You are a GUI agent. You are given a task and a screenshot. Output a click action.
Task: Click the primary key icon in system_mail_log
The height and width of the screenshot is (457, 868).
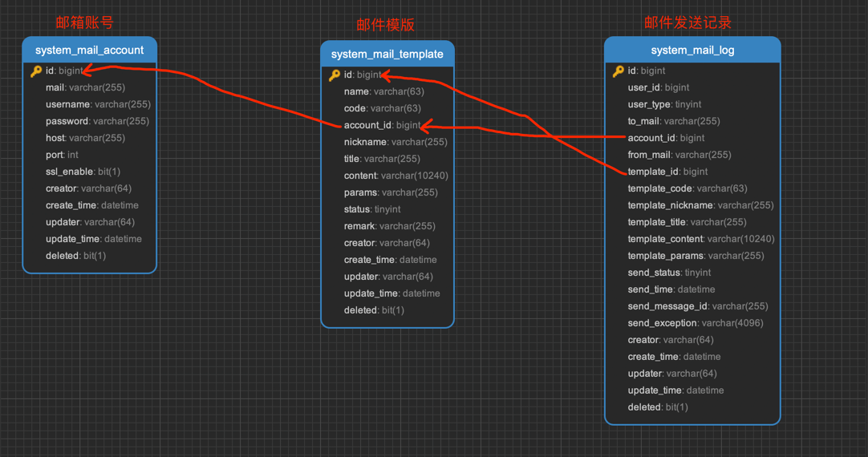[x=618, y=71]
